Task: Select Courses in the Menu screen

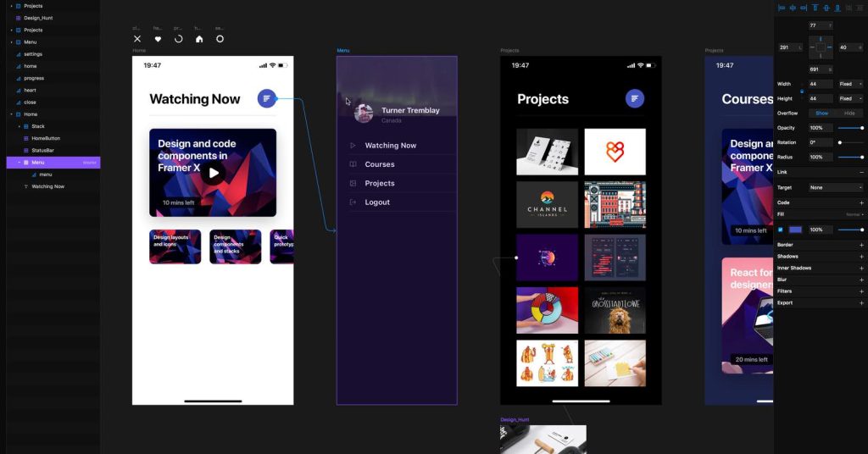Action: tap(379, 164)
